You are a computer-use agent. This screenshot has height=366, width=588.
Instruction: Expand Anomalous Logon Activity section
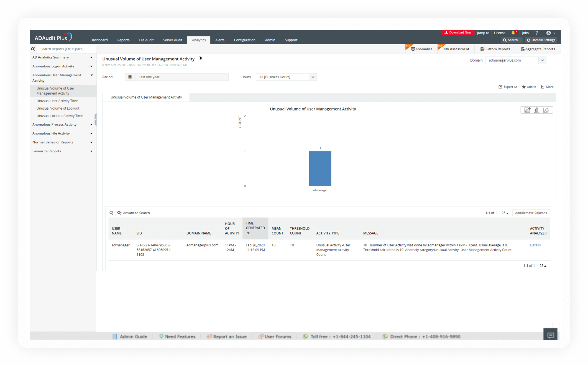(91, 66)
